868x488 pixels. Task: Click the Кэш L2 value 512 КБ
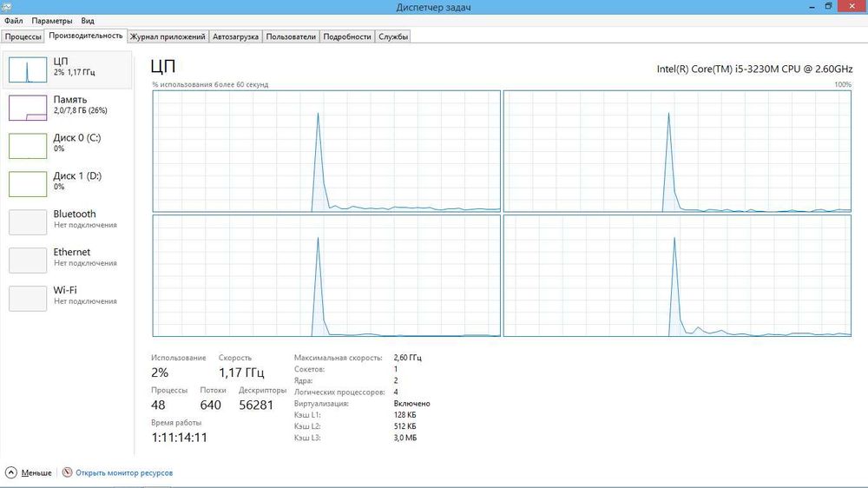point(404,426)
